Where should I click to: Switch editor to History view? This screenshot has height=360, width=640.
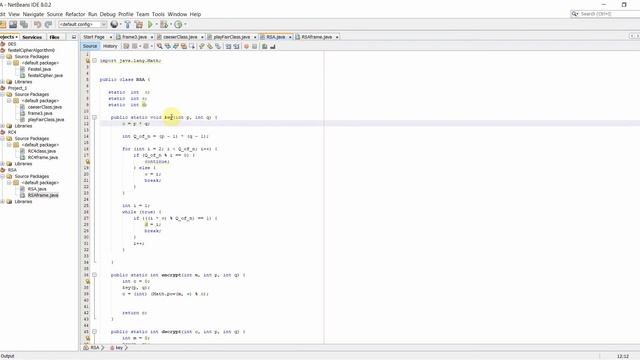coord(110,47)
